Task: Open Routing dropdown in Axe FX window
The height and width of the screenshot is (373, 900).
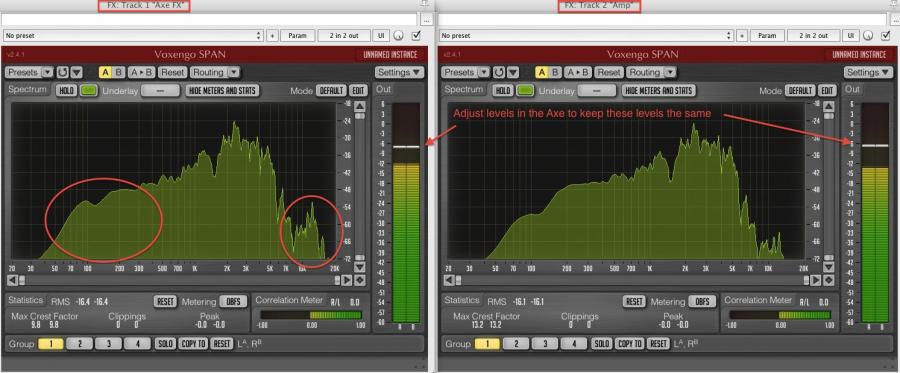Action: pos(215,72)
